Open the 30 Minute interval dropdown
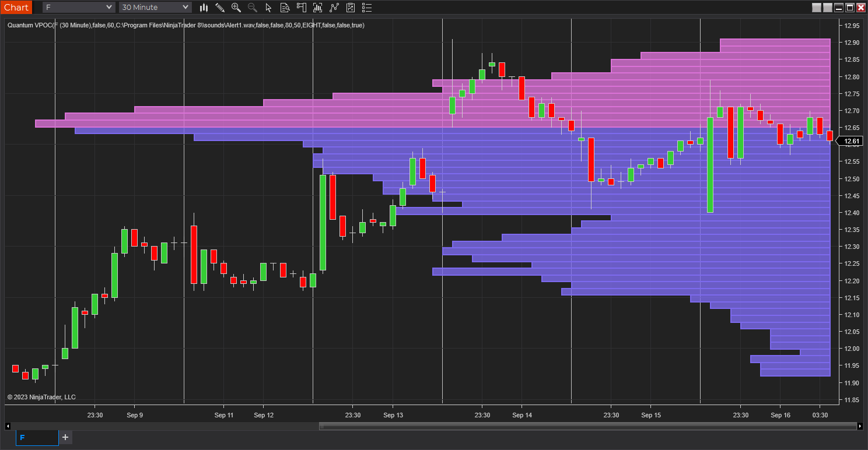 155,7
